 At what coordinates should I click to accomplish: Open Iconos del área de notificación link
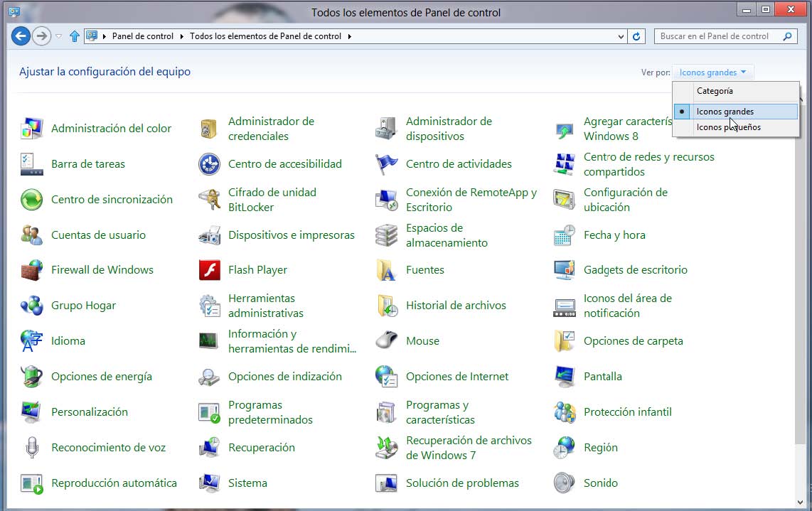[628, 306]
